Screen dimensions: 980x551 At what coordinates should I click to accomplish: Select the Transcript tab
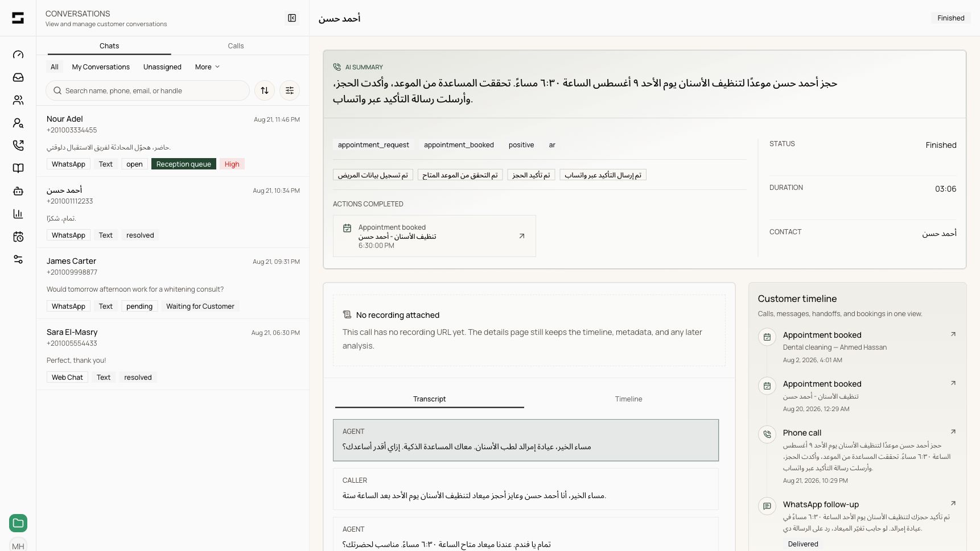click(430, 399)
